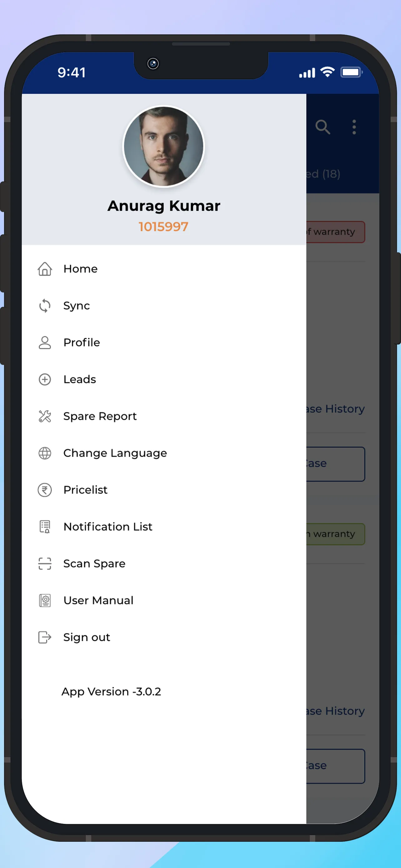
Task: Tap the upper Case outlined button
Action: coord(335,464)
